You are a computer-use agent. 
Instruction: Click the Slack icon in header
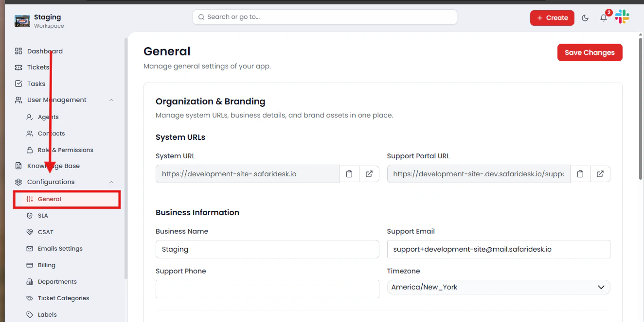coord(622,17)
